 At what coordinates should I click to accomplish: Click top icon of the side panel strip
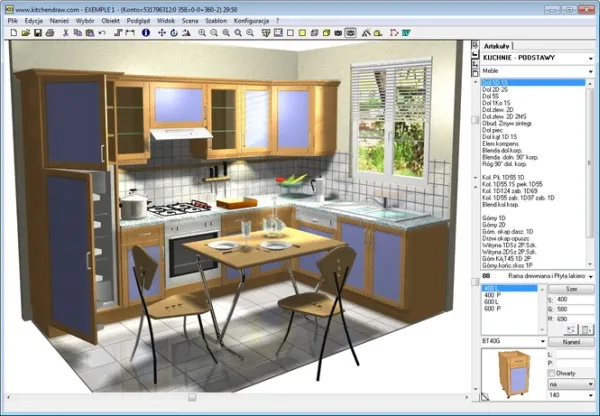[x=475, y=45]
